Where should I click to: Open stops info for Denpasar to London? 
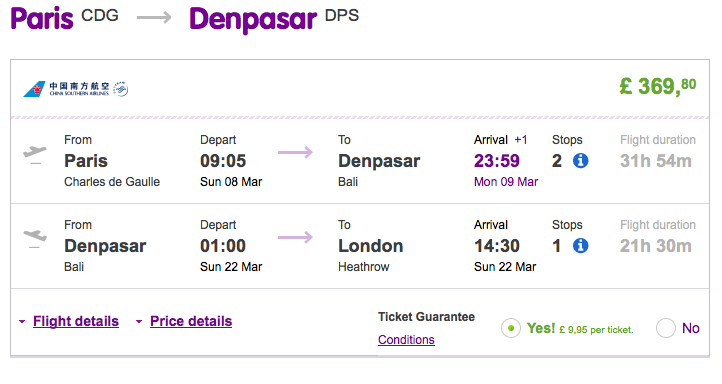580,246
